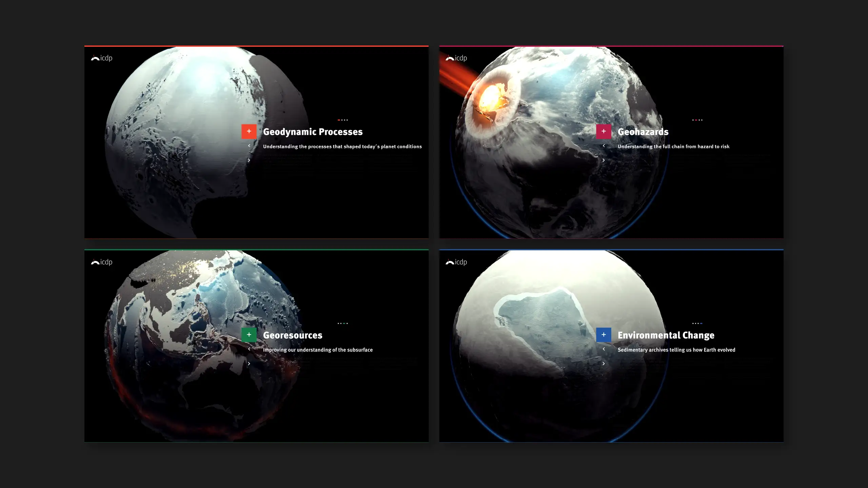
Task: Click the pagination dots above Geodynamic Processes
Action: 343,120
